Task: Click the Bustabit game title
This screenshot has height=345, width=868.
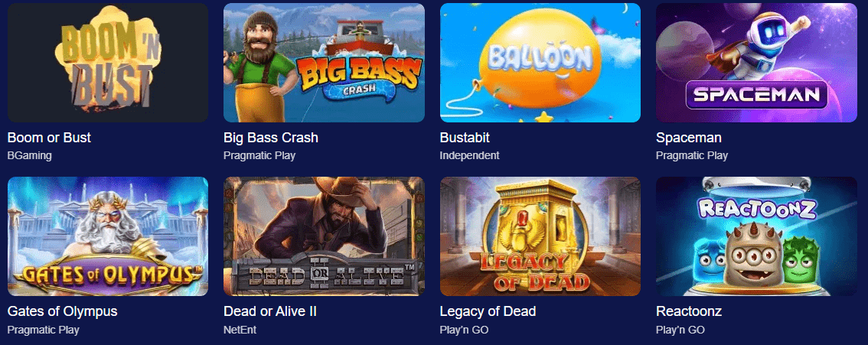Action: pyautogui.click(x=465, y=138)
